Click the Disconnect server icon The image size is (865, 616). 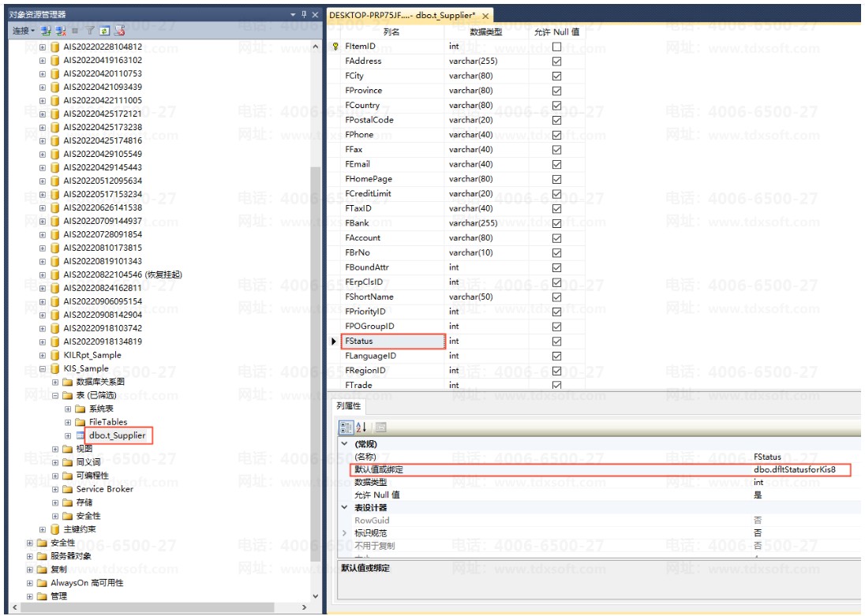pyautogui.click(x=61, y=30)
